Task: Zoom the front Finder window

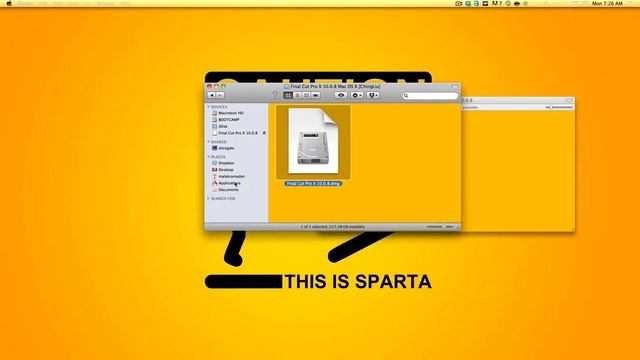Action: [x=223, y=87]
